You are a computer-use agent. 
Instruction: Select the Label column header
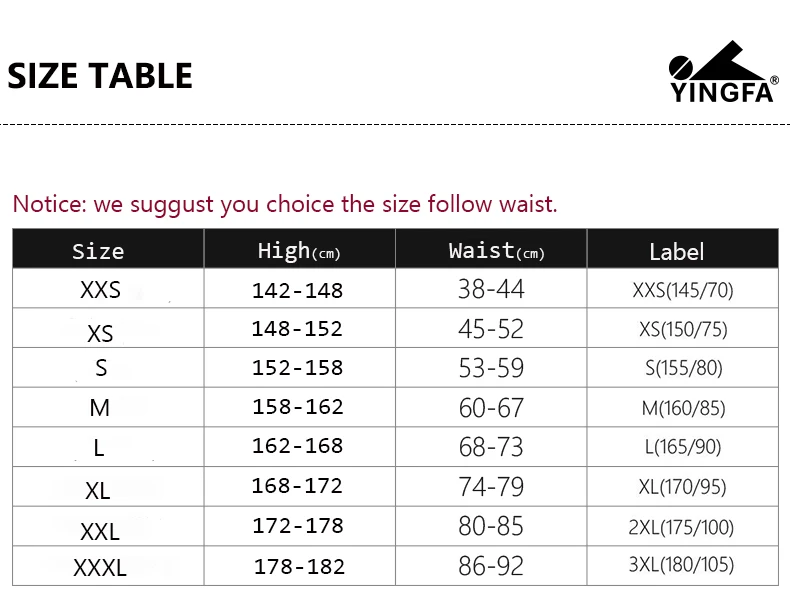pyautogui.click(x=677, y=251)
